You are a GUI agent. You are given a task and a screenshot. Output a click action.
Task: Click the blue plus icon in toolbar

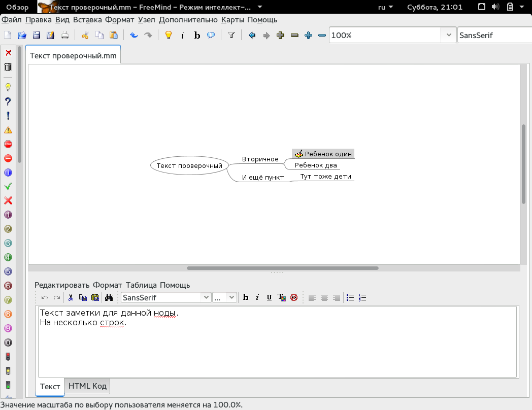point(309,35)
